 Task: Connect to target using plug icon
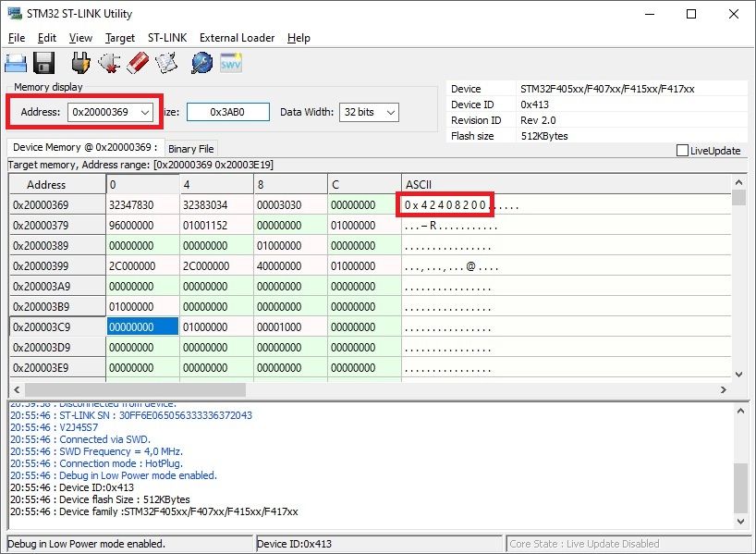[81, 63]
